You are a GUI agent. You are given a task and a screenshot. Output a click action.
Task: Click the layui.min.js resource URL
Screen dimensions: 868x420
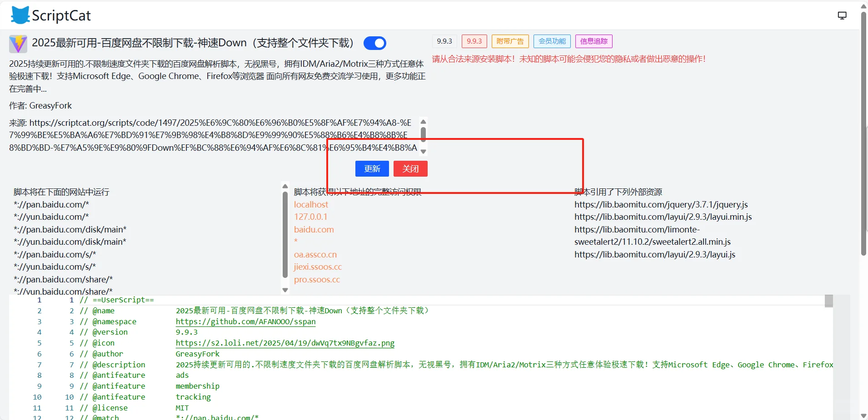(x=663, y=217)
